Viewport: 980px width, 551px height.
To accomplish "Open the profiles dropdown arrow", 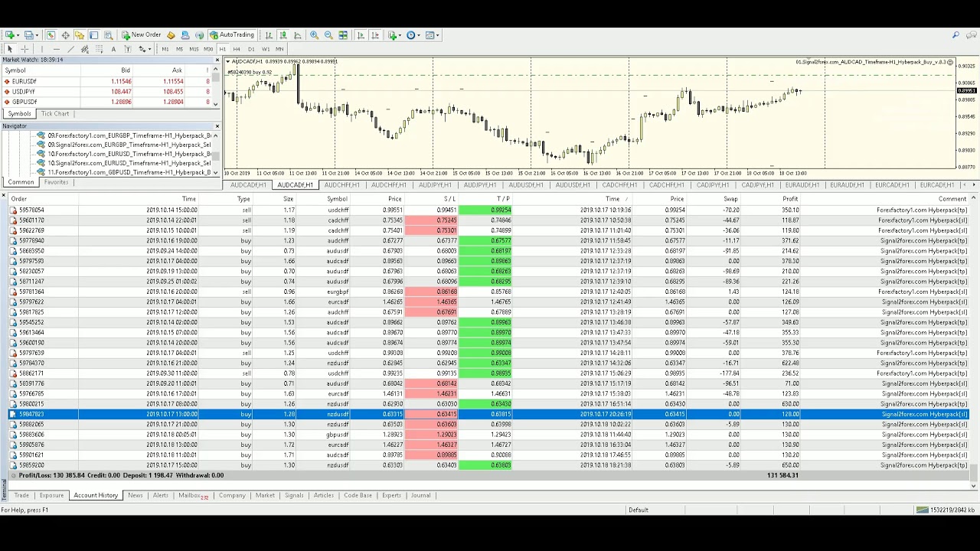I will click(37, 34).
